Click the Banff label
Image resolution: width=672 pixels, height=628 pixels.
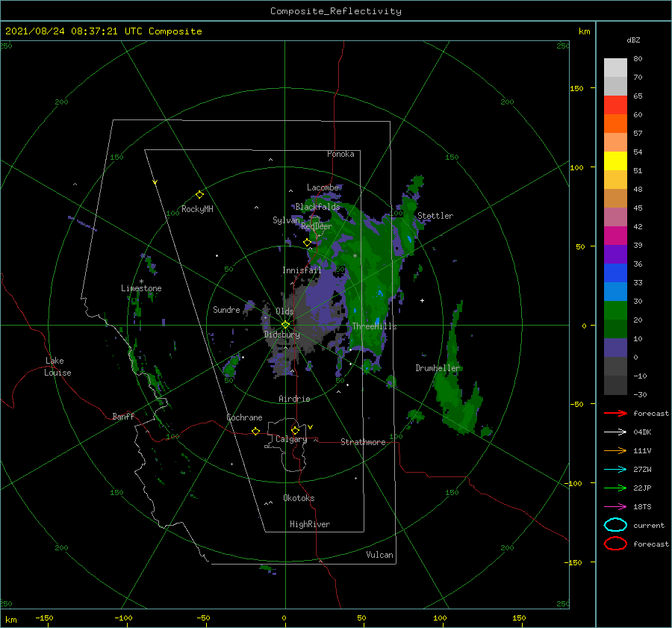tap(123, 416)
